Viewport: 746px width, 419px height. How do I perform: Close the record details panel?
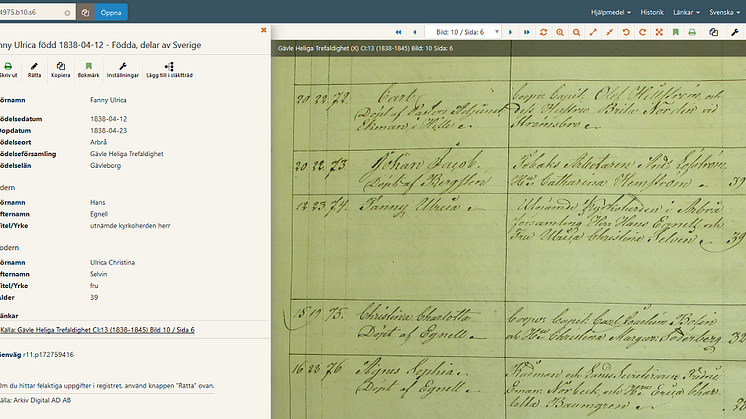(264, 30)
